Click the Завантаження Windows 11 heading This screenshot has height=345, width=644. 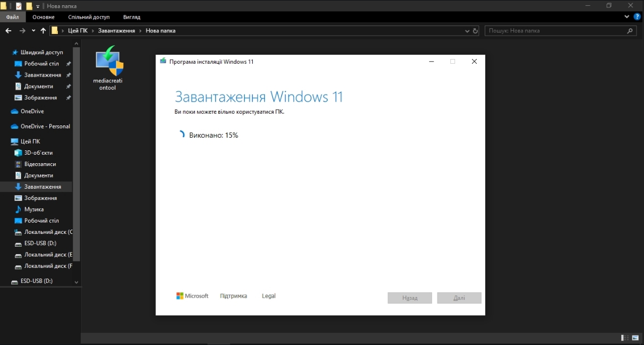(259, 97)
